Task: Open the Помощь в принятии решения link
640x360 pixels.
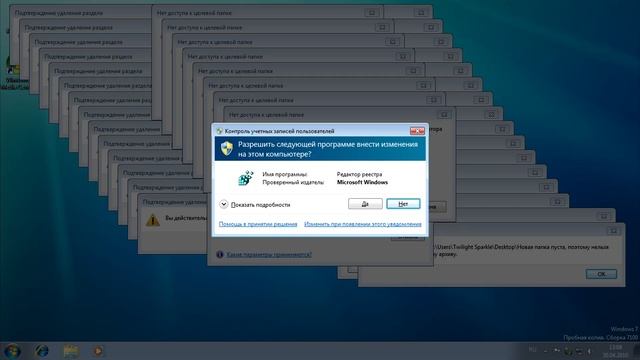Action: [258, 224]
